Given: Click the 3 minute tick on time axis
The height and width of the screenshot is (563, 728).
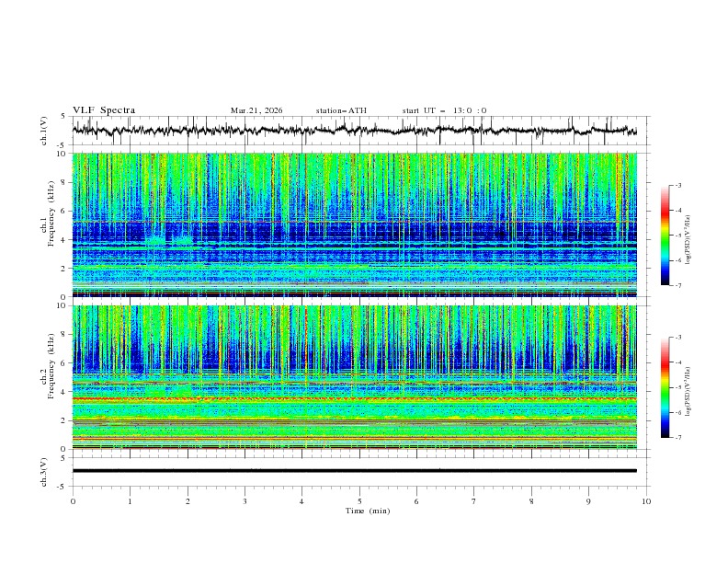Looking at the screenshot, I should point(245,501).
